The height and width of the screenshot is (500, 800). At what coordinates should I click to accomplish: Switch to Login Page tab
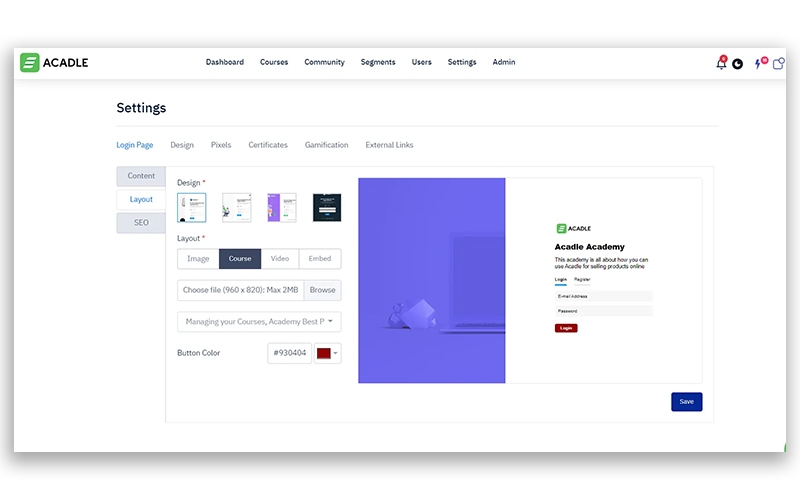[135, 145]
